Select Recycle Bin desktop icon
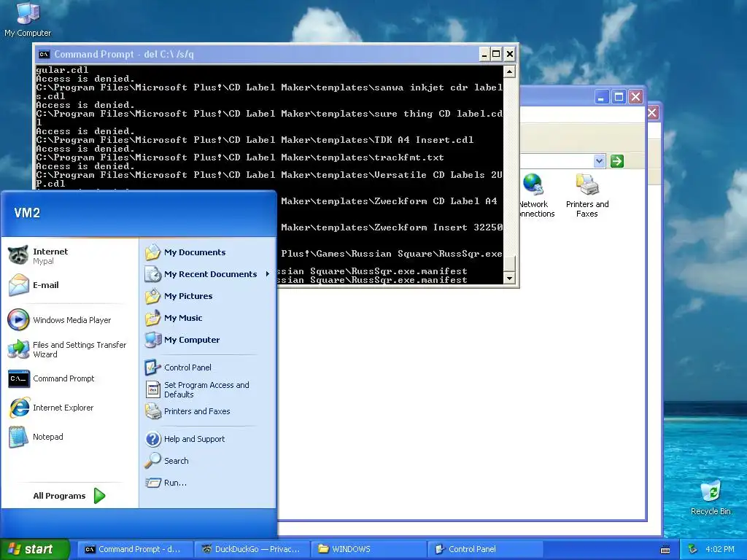This screenshot has width=747, height=560. pos(711,497)
